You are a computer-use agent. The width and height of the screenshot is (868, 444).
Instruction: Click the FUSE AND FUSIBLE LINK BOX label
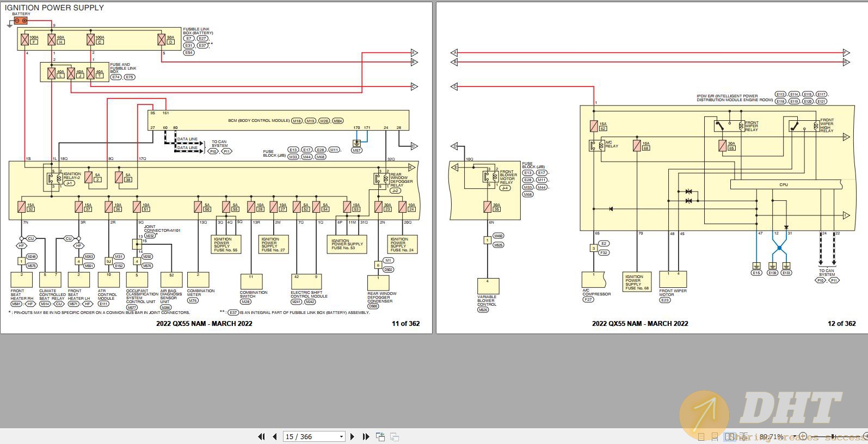tap(123, 68)
